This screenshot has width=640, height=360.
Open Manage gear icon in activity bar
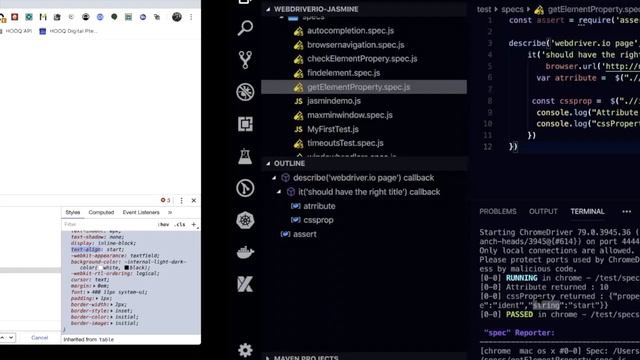(x=245, y=350)
